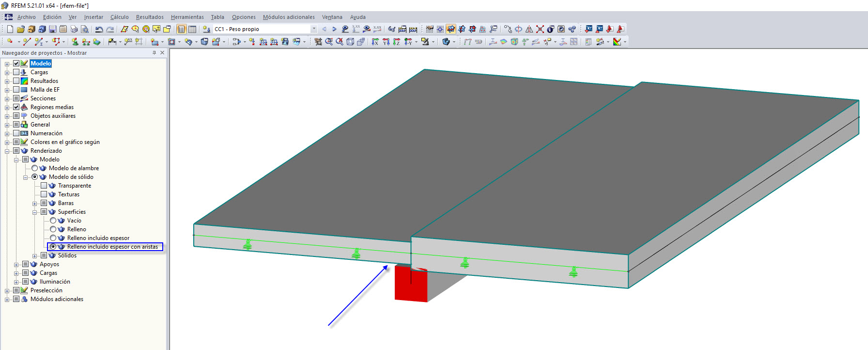The image size is (868, 350).
Task: Uncheck the top-level Modelo checkbox
Action: [16, 64]
